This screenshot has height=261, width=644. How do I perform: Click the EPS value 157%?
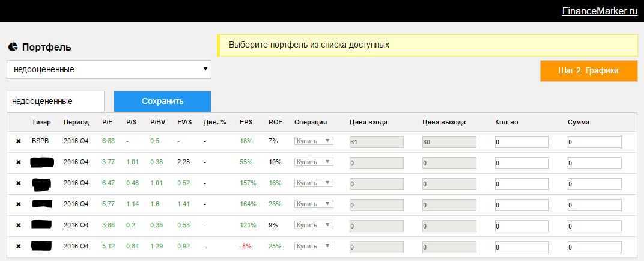click(x=248, y=183)
